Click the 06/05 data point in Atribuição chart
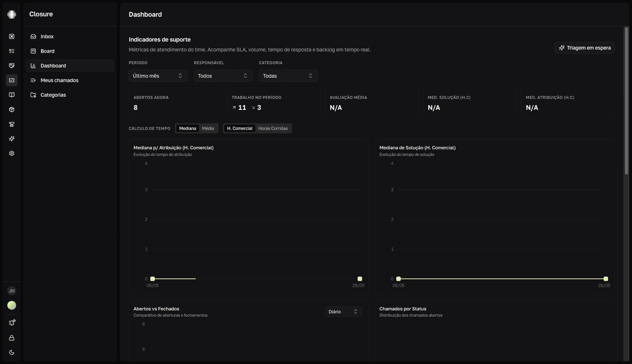632x364 pixels. 152,279
